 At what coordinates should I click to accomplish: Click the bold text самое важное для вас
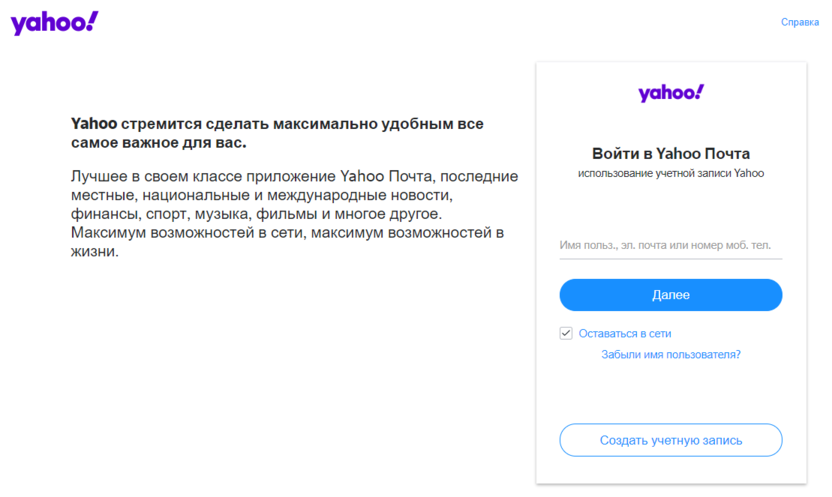(x=159, y=143)
